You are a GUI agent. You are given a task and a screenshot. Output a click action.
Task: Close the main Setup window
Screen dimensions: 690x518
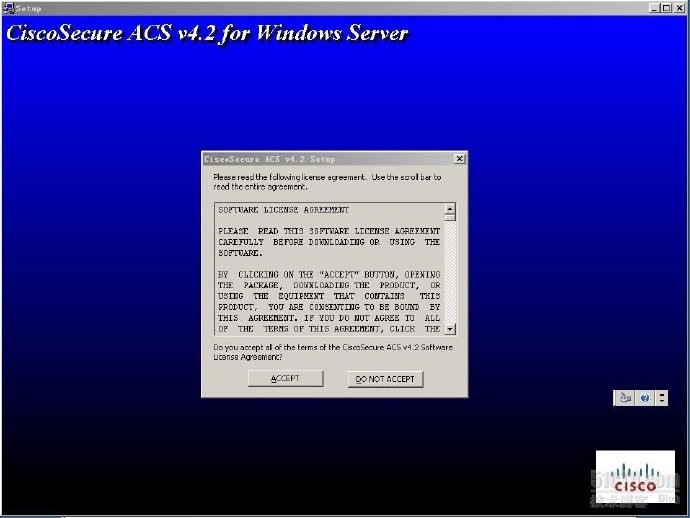679,8
